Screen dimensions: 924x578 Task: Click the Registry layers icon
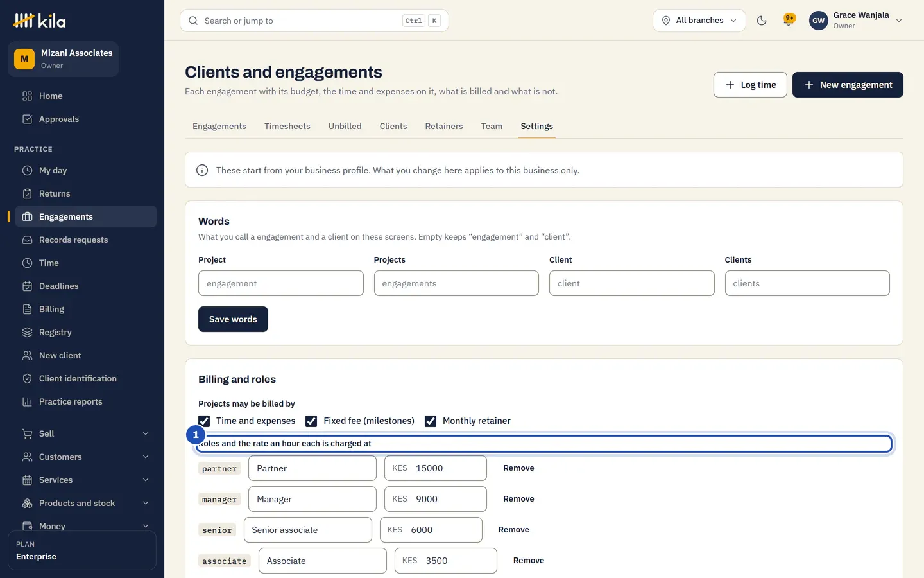(x=27, y=332)
